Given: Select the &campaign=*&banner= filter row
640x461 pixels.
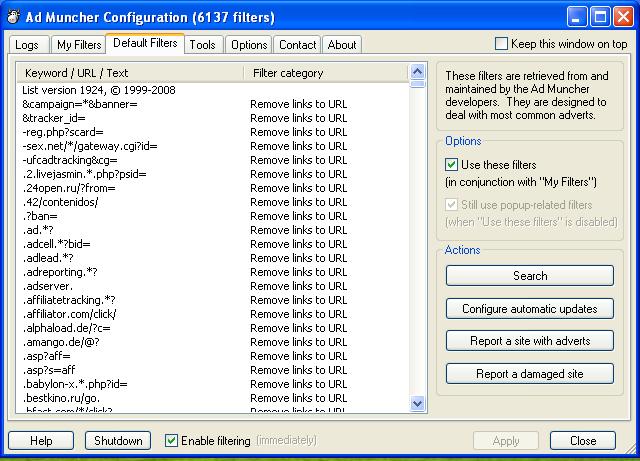Looking at the screenshot, I should (212, 104).
